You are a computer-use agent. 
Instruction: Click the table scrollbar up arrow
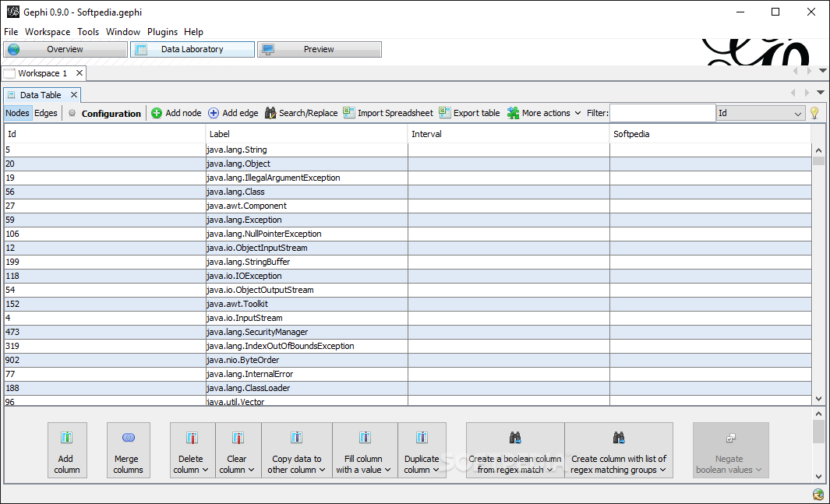[x=818, y=150]
